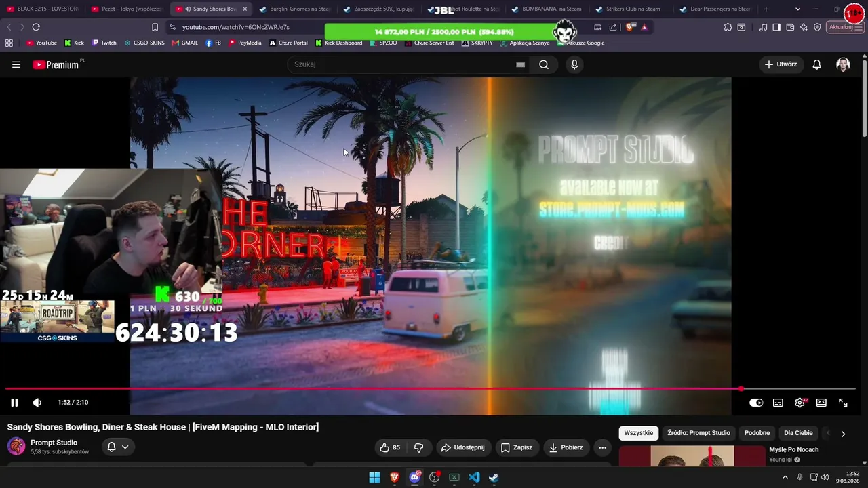Open Windows Start menu
The width and height of the screenshot is (868, 488).
point(374,477)
